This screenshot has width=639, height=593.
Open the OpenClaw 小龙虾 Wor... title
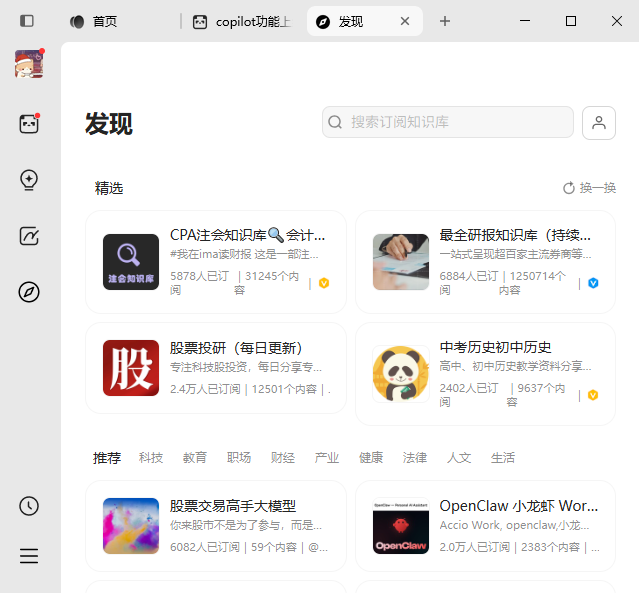pos(518,506)
